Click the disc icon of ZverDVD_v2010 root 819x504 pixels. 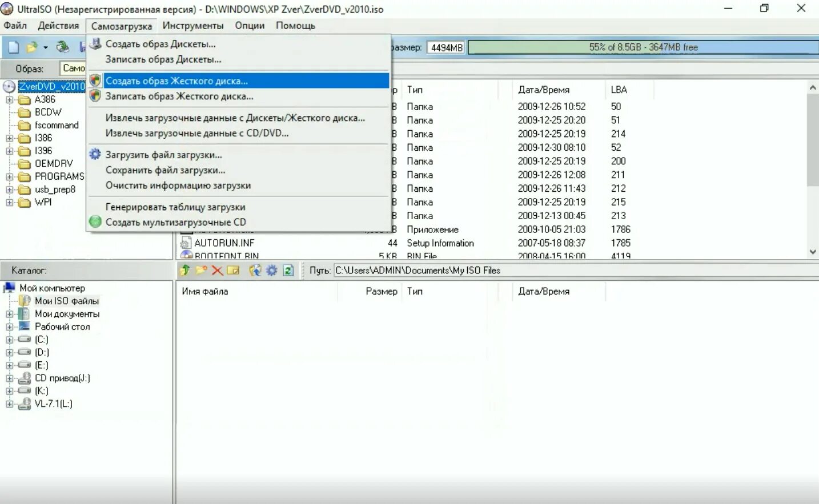[9, 86]
